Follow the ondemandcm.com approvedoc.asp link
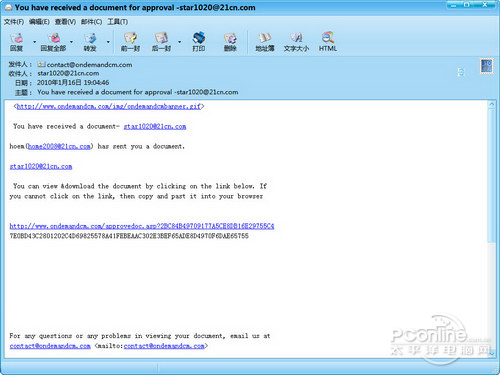Viewport: 500px width, 375px height. pyautogui.click(x=142, y=226)
